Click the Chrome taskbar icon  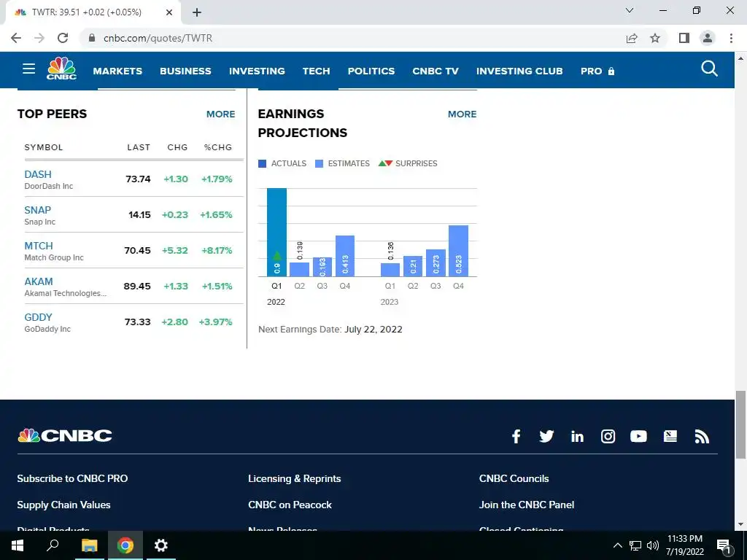coord(125,545)
